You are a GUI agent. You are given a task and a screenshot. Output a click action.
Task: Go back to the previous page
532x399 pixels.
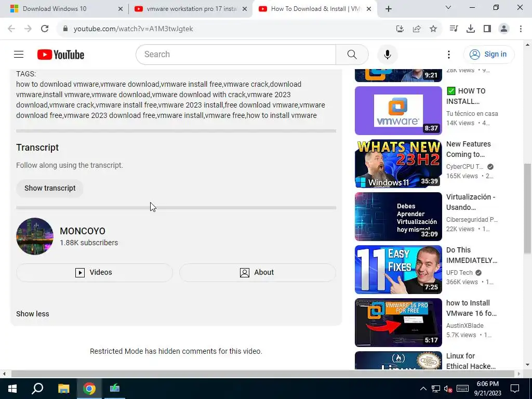[x=11, y=29]
